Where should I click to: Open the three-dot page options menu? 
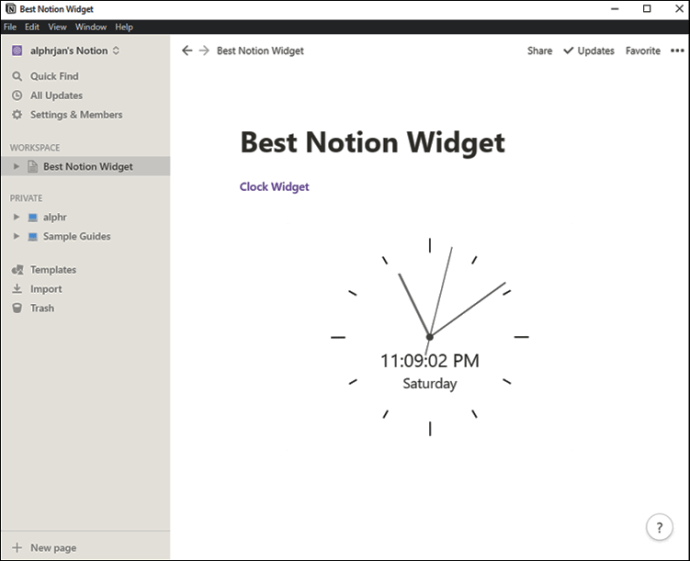click(677, 51)
